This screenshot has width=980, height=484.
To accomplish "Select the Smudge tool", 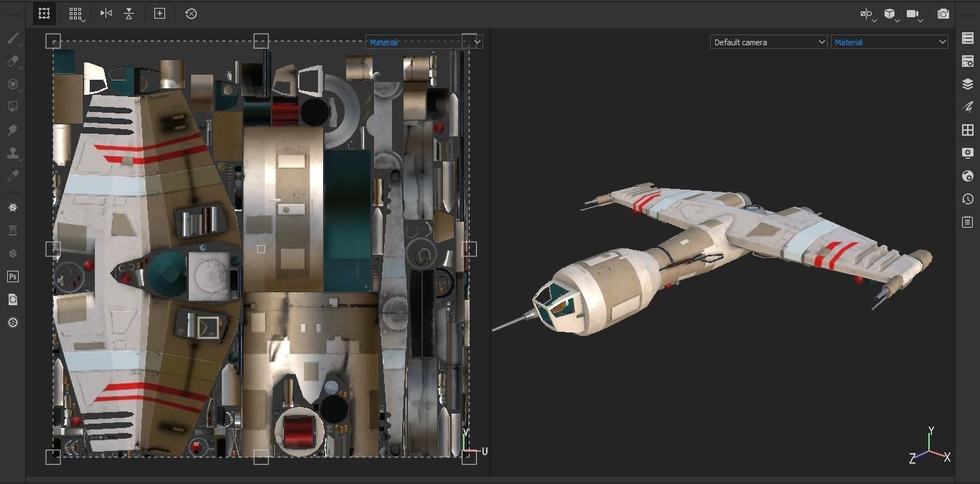I will (x=12, y=130).
